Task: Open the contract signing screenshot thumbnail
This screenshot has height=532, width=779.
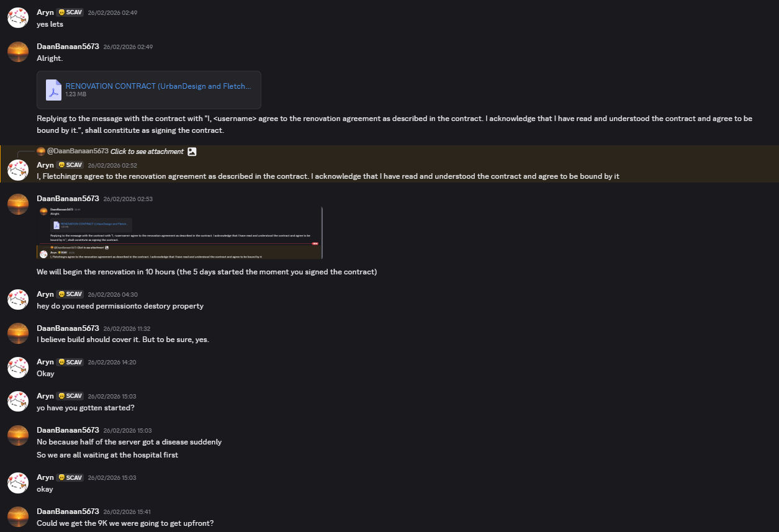Action: pos(179,233)
